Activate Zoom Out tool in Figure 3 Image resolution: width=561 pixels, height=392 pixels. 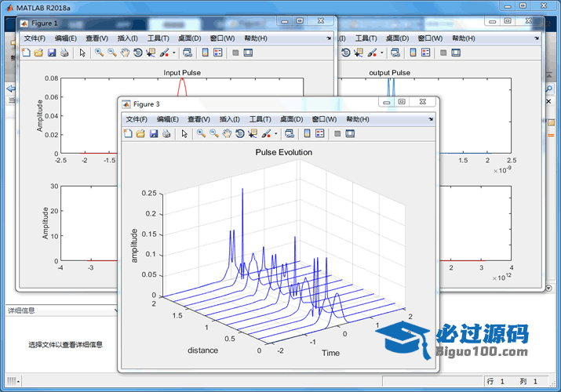tap(214, 133)
